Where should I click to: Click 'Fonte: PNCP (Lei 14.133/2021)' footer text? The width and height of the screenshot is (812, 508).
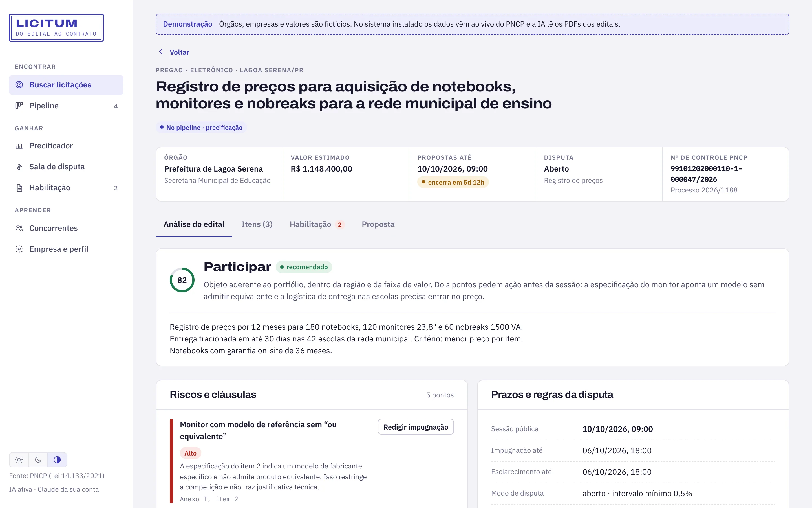coord(56,476)
